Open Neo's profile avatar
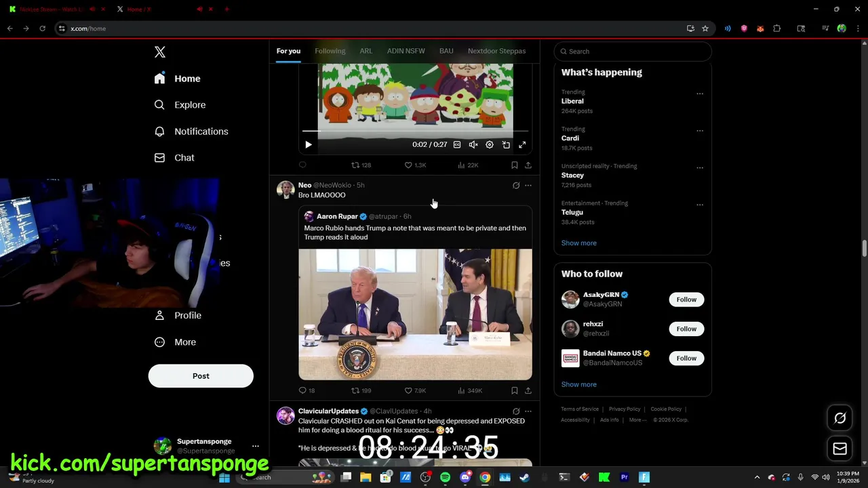 pyautogui.click(x=285, y=189)
